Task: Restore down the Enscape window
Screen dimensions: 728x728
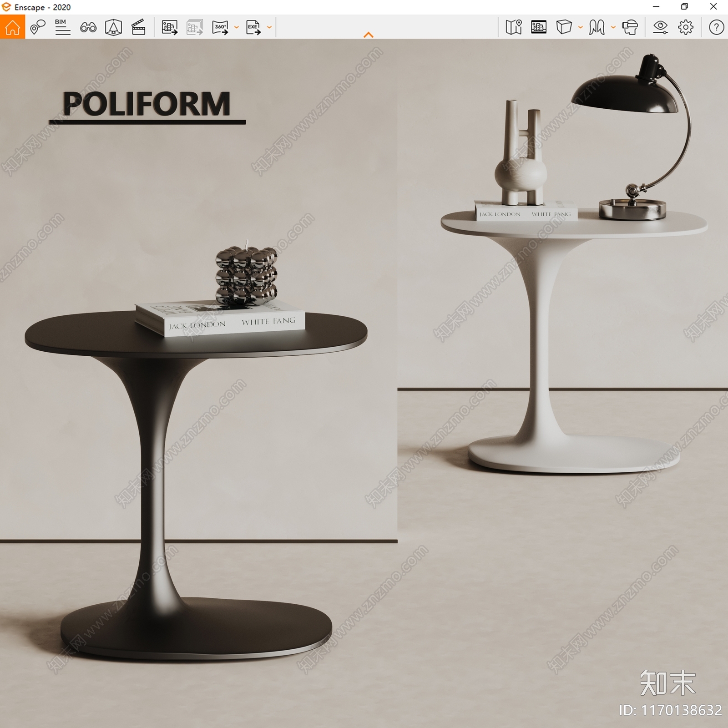Action: pyautogui.click(x=684, y=7)
